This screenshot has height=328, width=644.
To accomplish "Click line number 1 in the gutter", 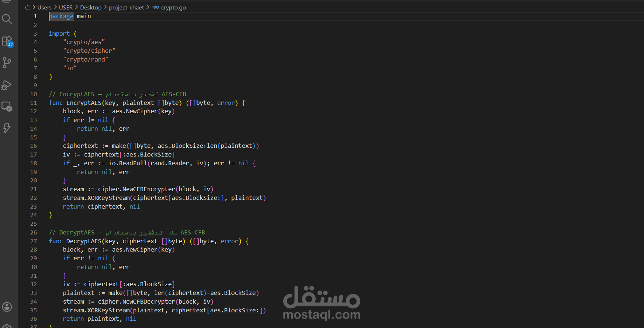I will 35,16.
